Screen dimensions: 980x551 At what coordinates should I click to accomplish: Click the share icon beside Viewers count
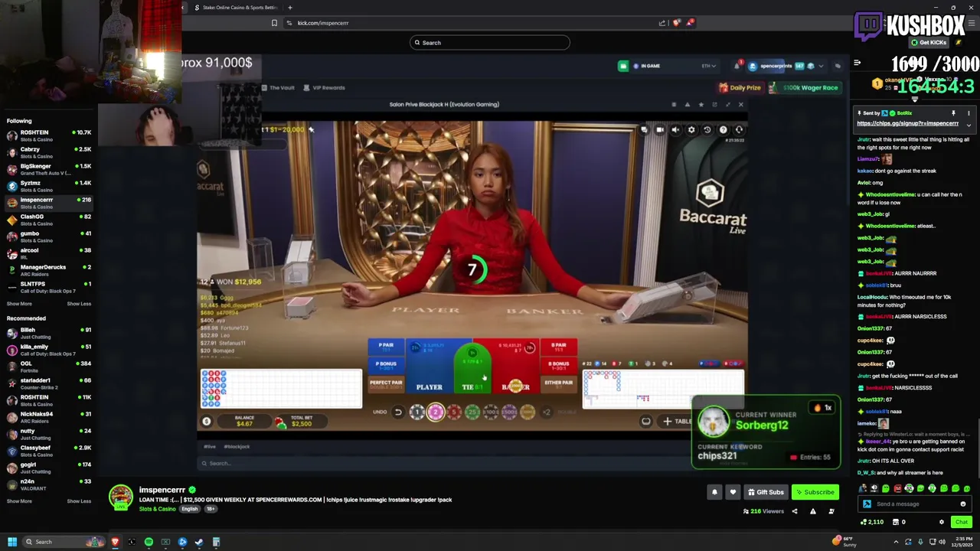[794, 511]
